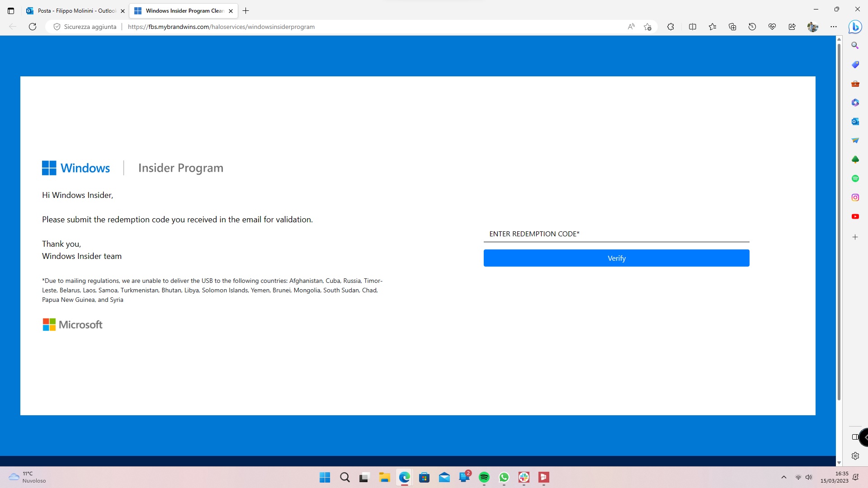Click the back navigation arrow in browser
Image resolution: width=868 pixels, height=488 pixels.
13,26
